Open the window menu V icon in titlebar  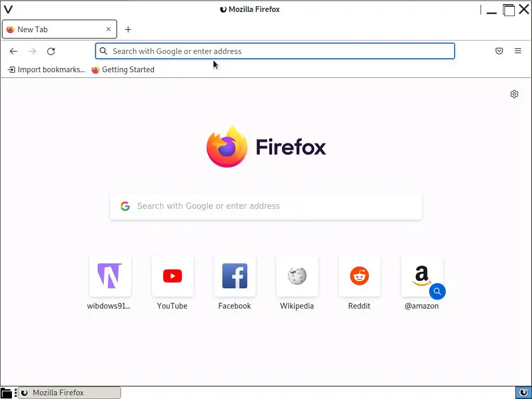(x=8, y=9)
